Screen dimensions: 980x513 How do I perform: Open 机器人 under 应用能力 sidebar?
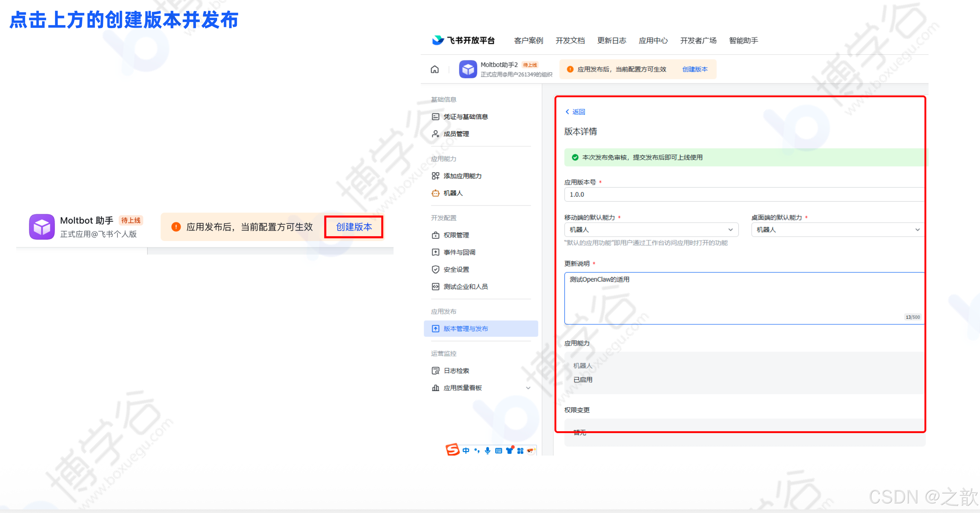coord(453,193)
